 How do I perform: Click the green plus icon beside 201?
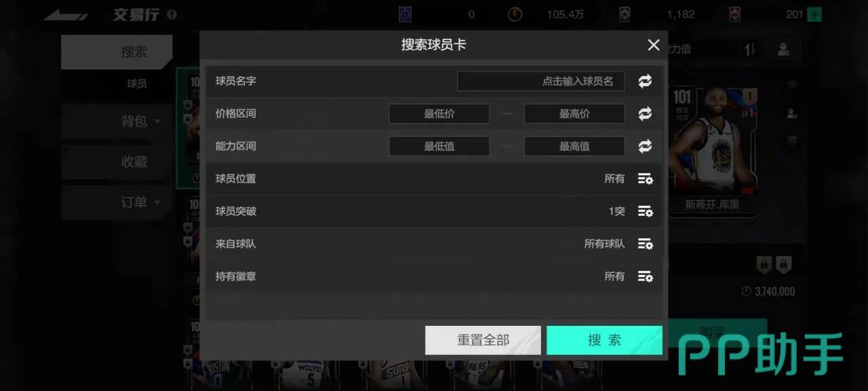point(814,14)
